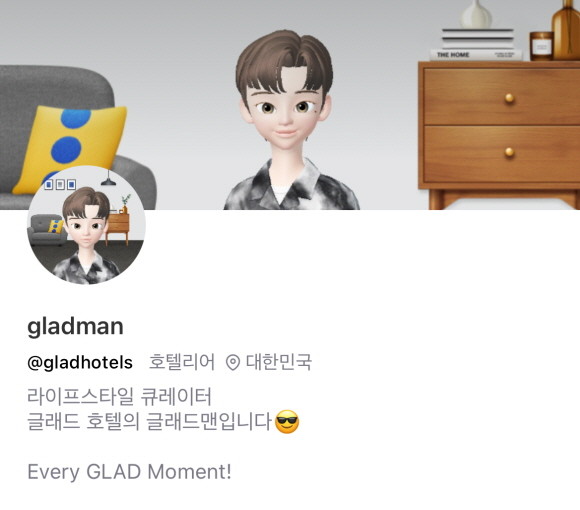
Task: Click the location pin icon
Action: 233,362
